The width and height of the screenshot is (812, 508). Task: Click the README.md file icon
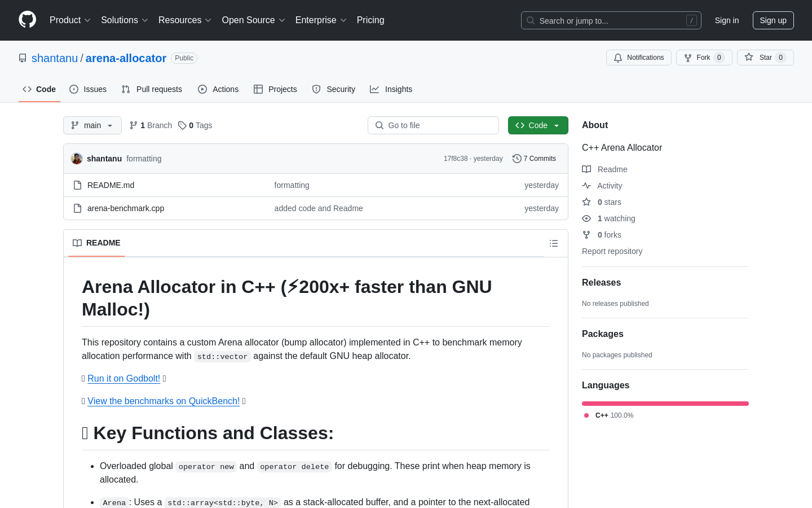pos(78,185)
